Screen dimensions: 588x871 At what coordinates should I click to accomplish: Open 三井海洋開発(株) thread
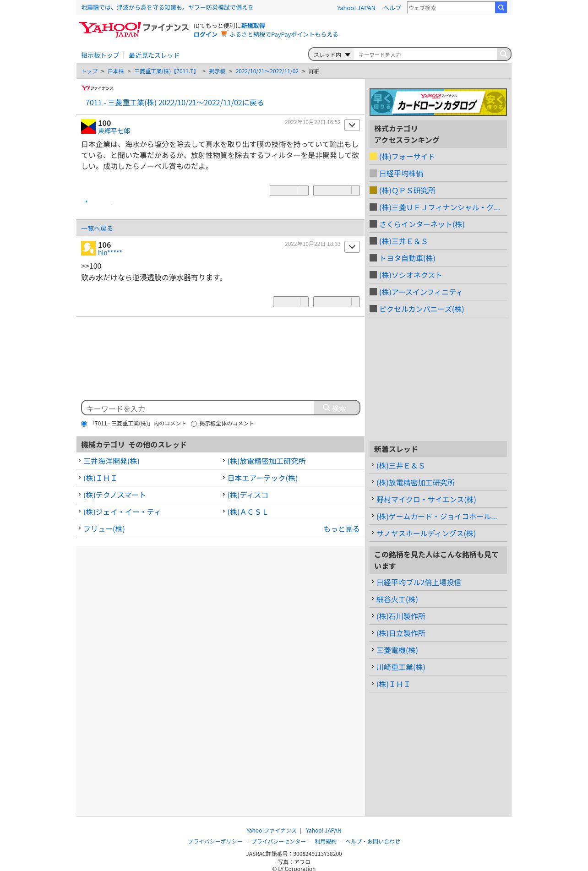111,461
